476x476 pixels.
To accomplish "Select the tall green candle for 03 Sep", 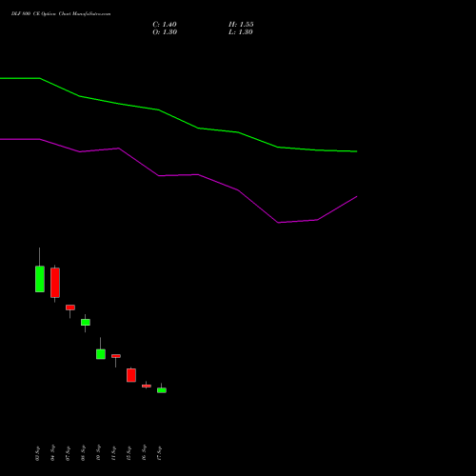I will pos(40,279).
